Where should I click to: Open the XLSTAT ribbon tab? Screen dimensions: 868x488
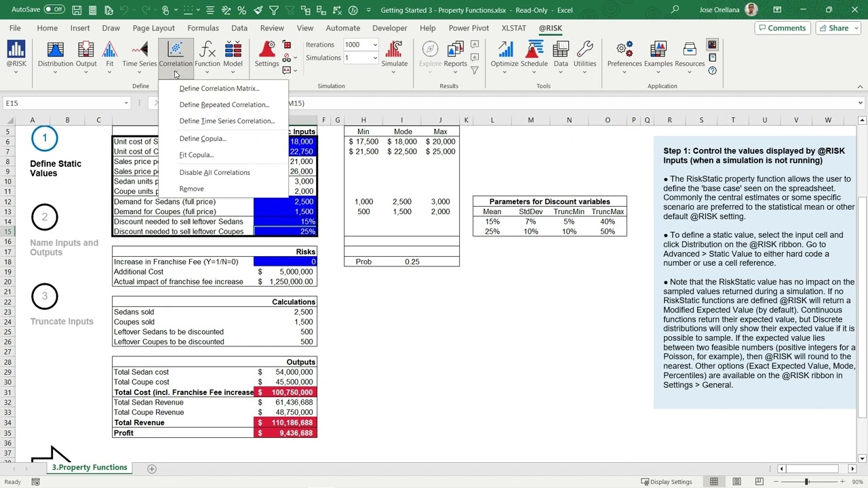click(514, 28)
